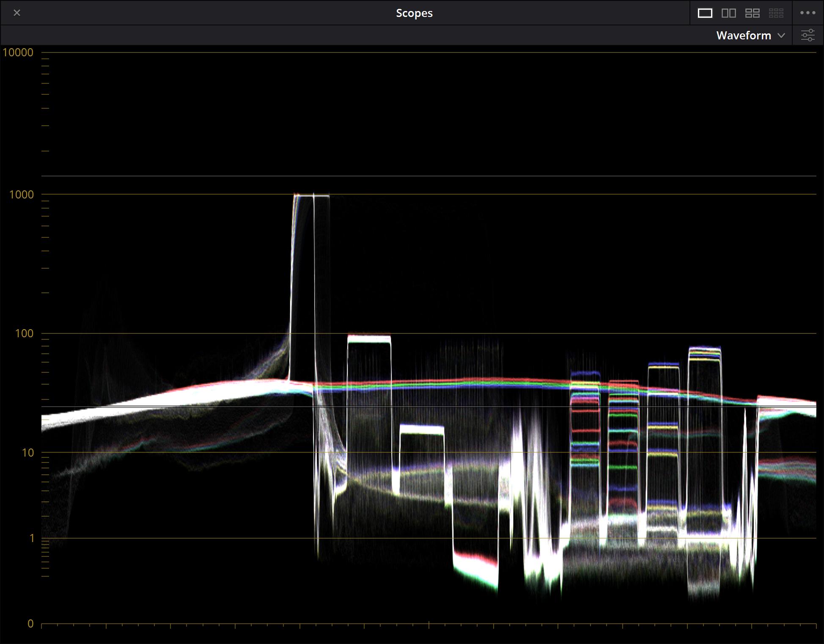Open the Waveform scope type dropdown
This screenshot has width=824, height=644.
click(x=750, y=36)
